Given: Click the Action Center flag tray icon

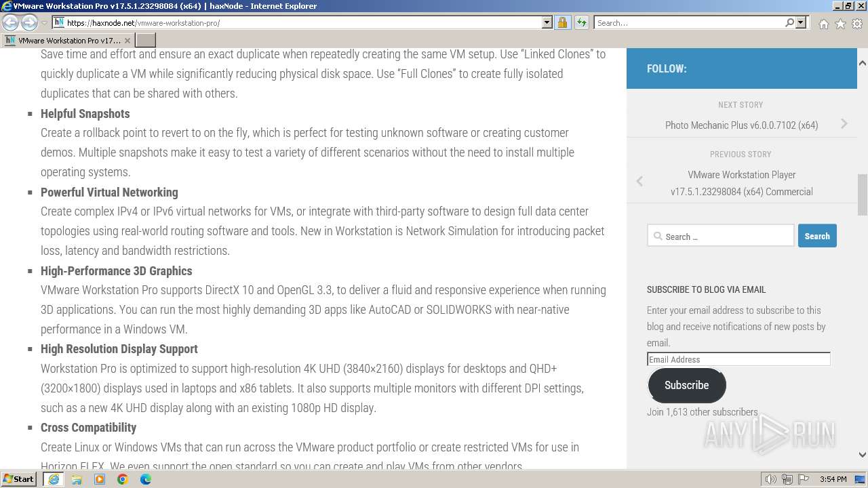Looking at the screenshot, I should point(803,479).
